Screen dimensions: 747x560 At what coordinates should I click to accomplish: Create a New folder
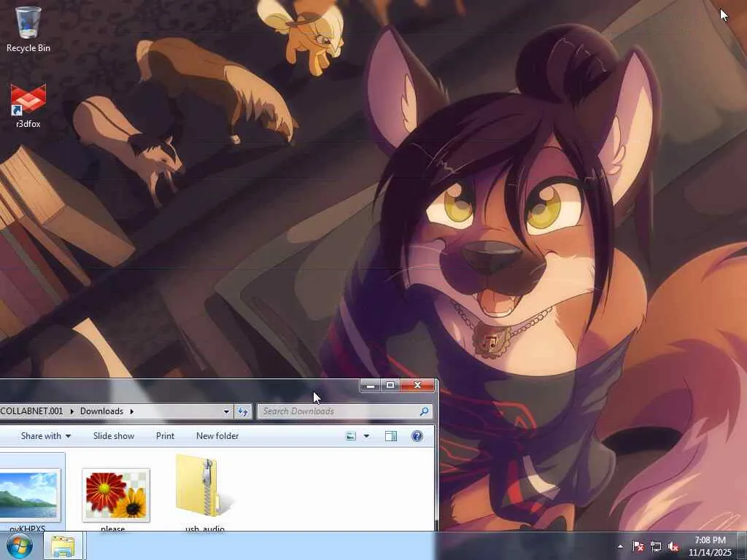tap(217, 436)
